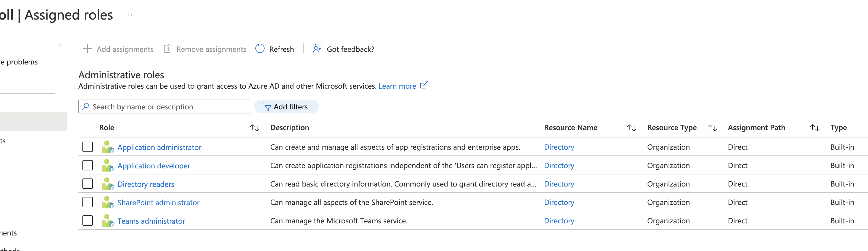
Task: Tick the Teams administrator row checkbox
Action: point(88,221)
